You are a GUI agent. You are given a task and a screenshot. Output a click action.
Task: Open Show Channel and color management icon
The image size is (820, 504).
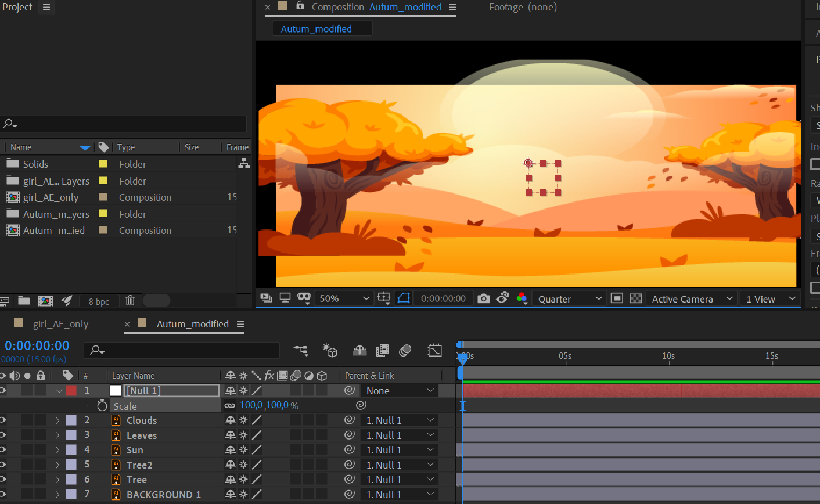(x=522, y=298)
